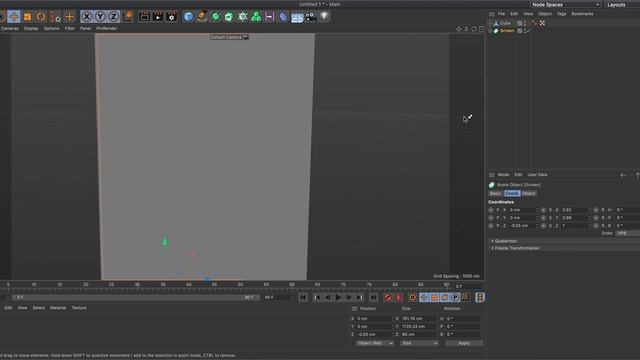This screenshot has height=360, width=640.
Task: Open Render Settings clapperboard gear icon
Action: tap(171, 17)
